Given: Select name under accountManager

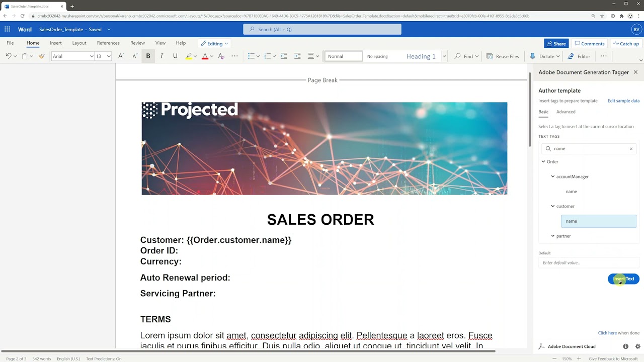Looking at the screenshot, I should point(571,192).
